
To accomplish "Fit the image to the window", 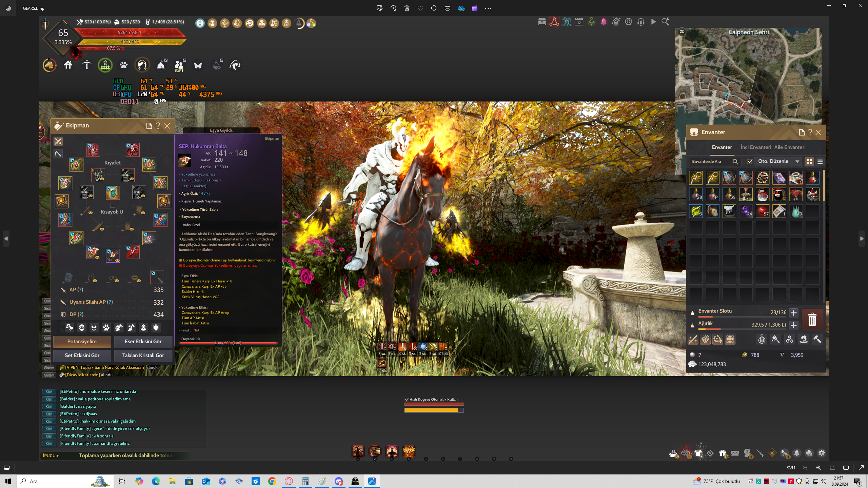I will click(x=832, y=468).
